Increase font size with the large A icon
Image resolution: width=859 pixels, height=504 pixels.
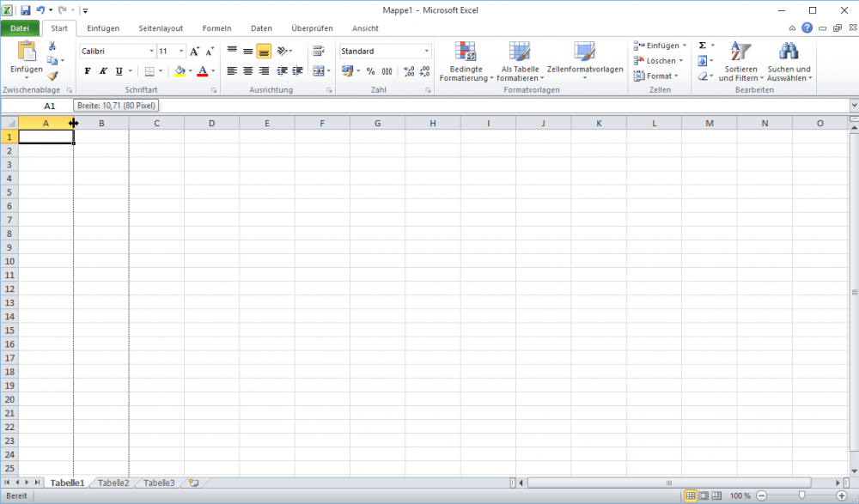coord(194,51)
